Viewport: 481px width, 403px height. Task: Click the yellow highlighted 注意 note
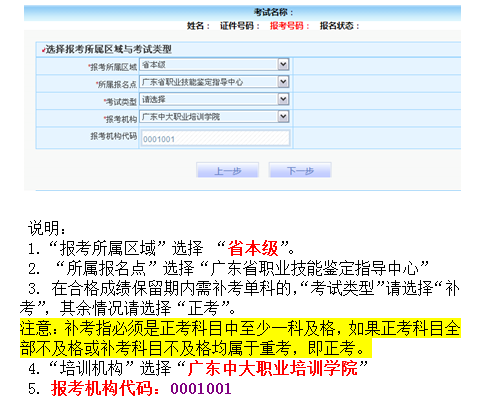(240, 338)
